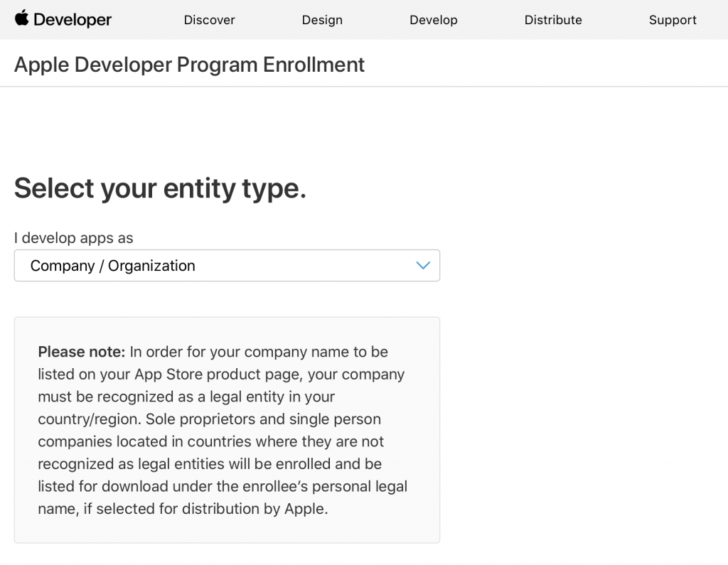Go to the Design section
The height and width of the screenshot is (565, 728).
[x=322, y=20]
